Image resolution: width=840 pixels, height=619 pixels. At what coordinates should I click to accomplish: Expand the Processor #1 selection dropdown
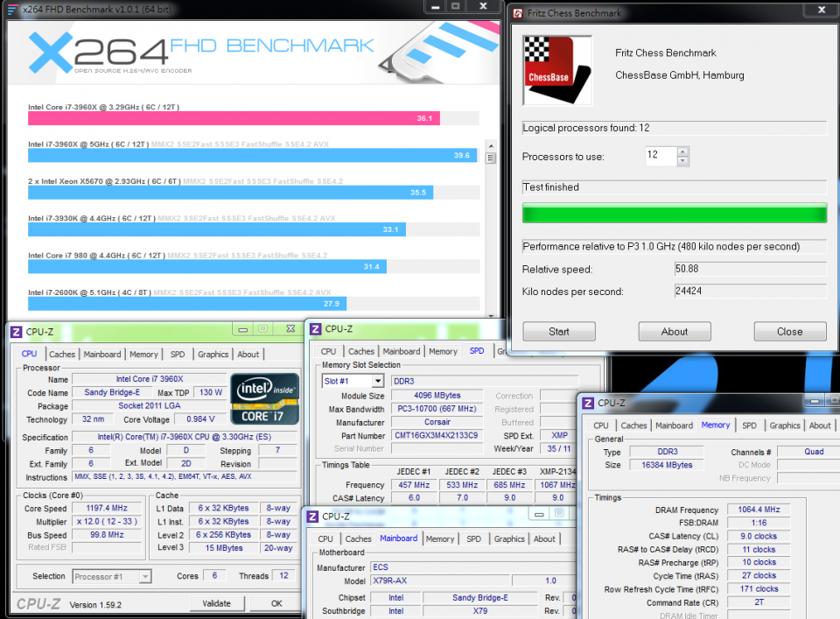[x=145, y=576]
